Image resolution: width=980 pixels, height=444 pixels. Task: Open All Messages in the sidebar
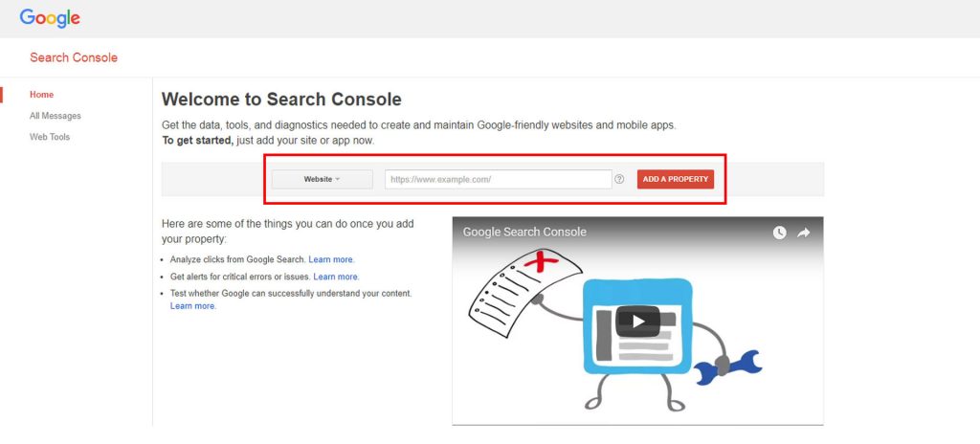coord(55,116)
